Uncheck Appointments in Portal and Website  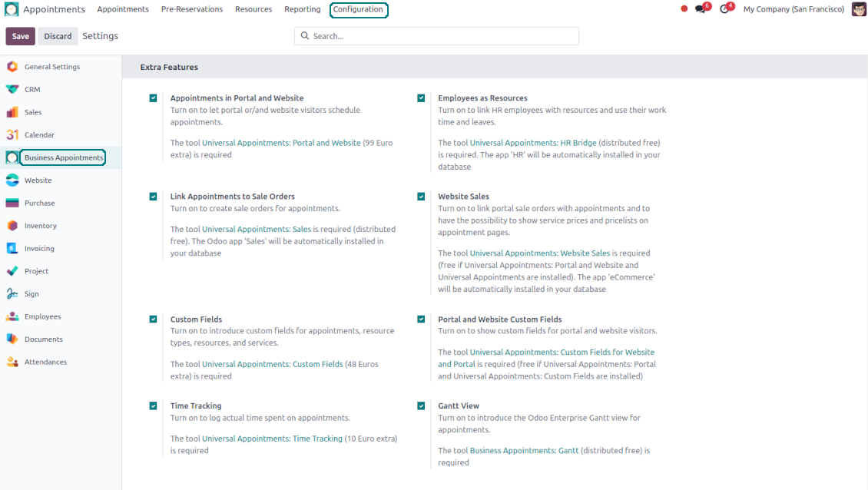pyautogui.click(x=154, y=98)
